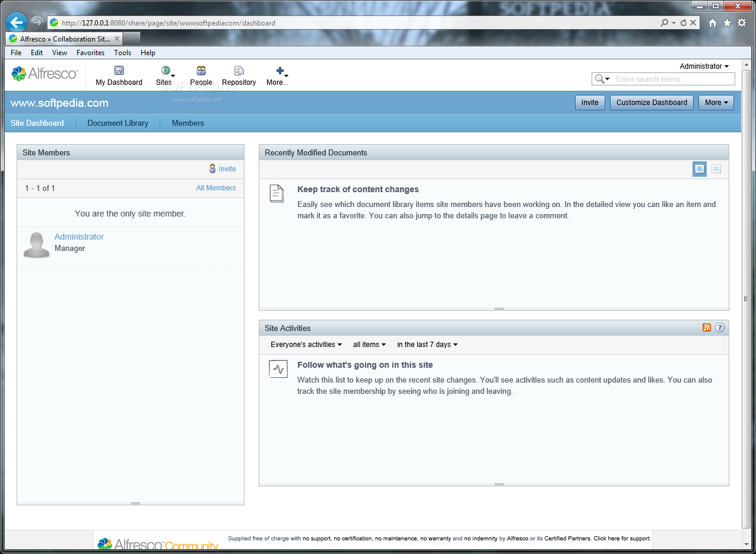Open browser Home icon
The image size is (756, 554).
point(713,23)
